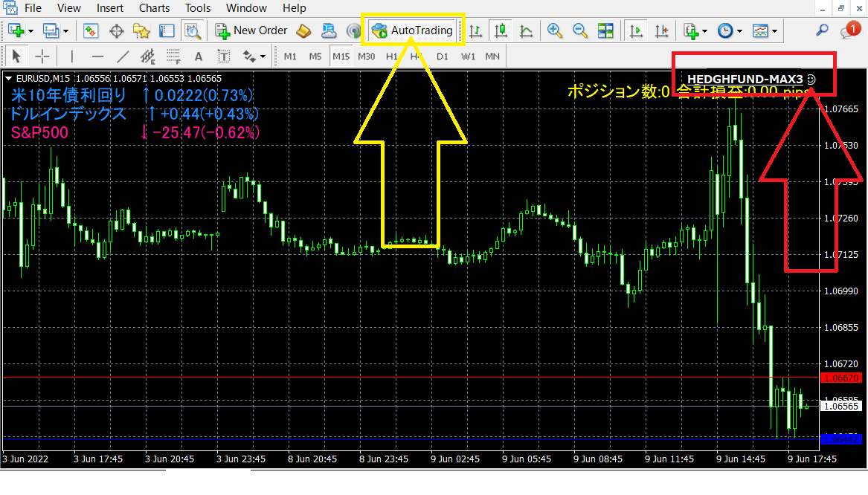Toggle Chart Shift from right border
Viewport: 868px width, 495px height.
[x=661, y=31]
